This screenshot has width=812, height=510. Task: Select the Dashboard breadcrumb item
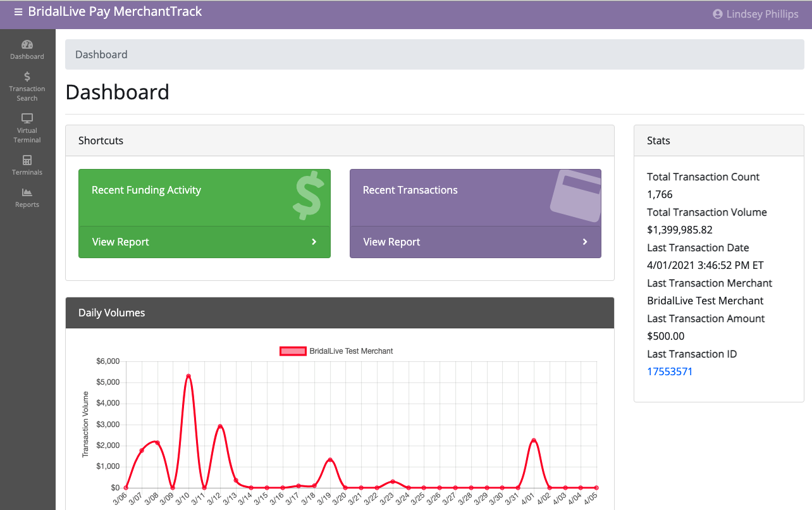point(101,54)
